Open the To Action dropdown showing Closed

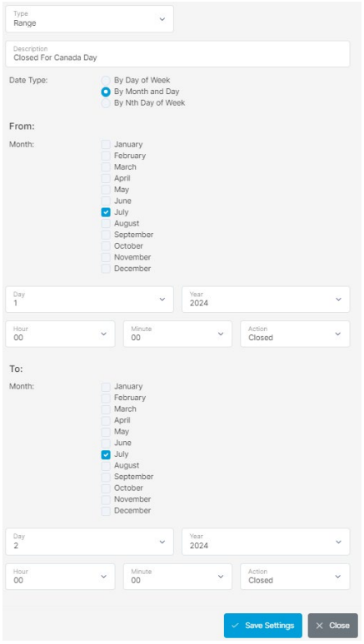click(295, 577)
